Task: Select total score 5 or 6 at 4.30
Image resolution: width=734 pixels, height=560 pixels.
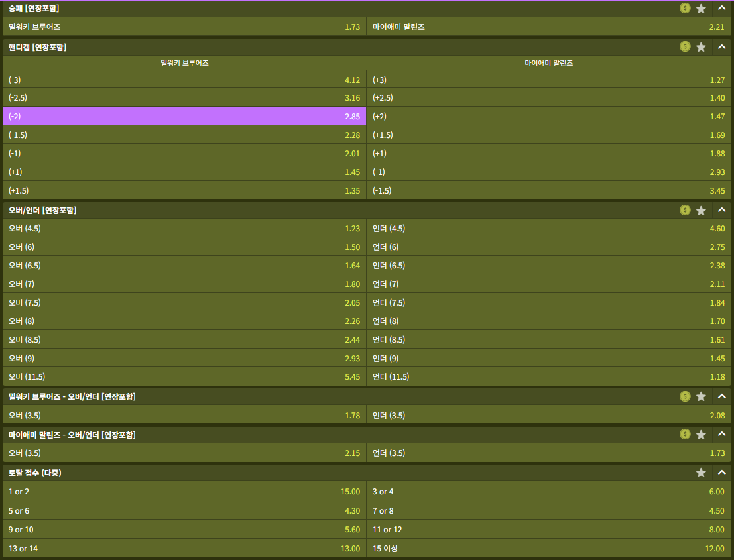Action: pyautogui.click(x=184, y=510)
